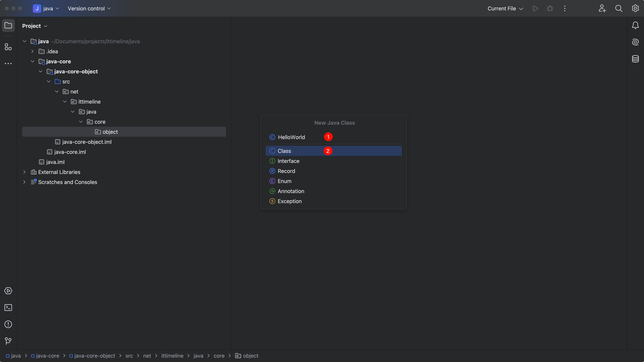Open the Problems tool window icon
644x362 pixels.
(8, 324)
